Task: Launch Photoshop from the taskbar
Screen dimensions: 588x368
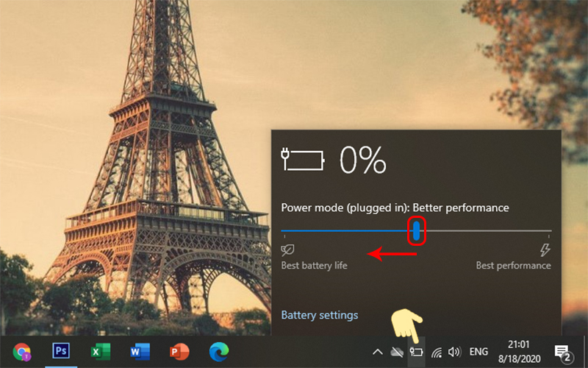Action: 62,352
